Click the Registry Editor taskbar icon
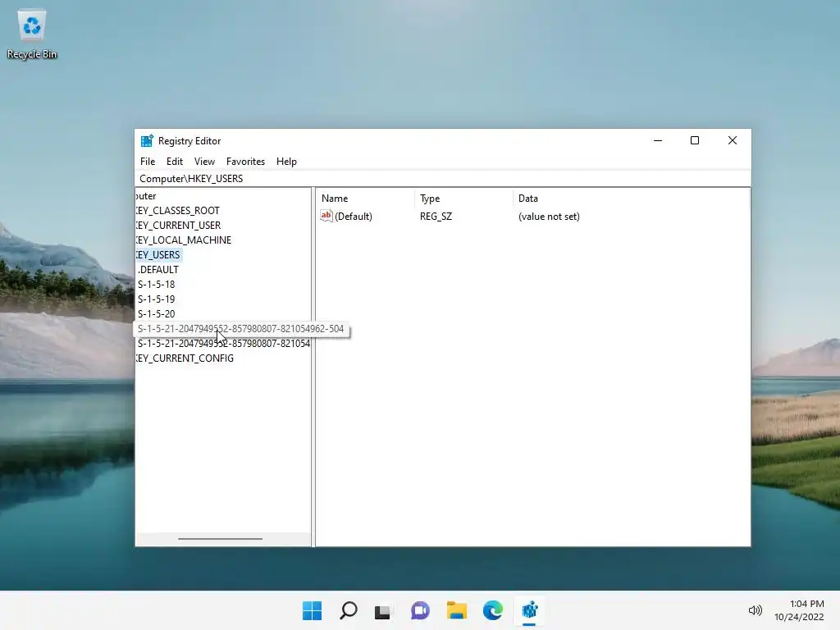The width and height of the screenshot is (840, 630). [529, 610]
